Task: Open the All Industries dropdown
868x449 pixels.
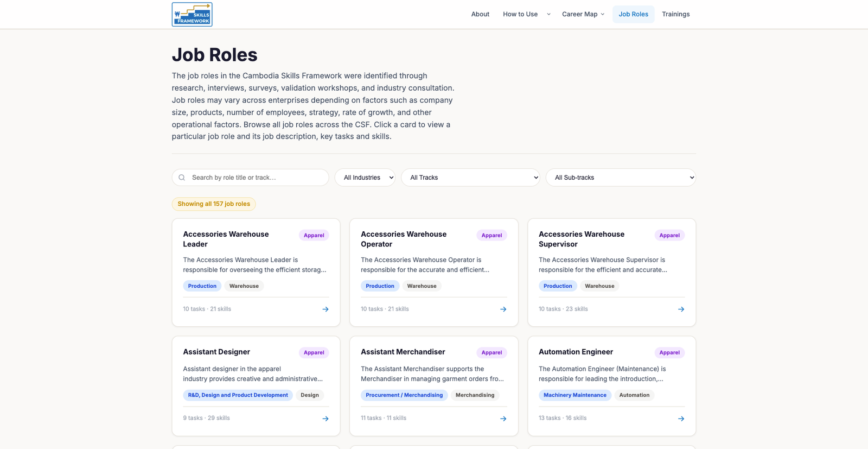Action: tap(365, 178)
